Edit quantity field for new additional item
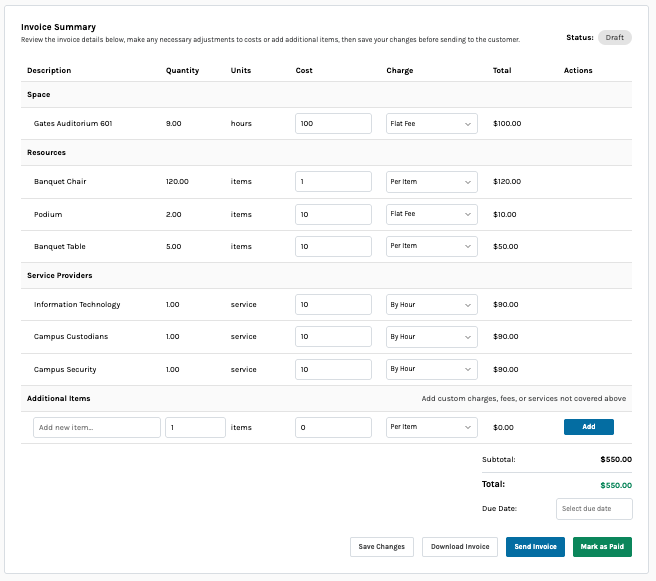 point(195,427)
